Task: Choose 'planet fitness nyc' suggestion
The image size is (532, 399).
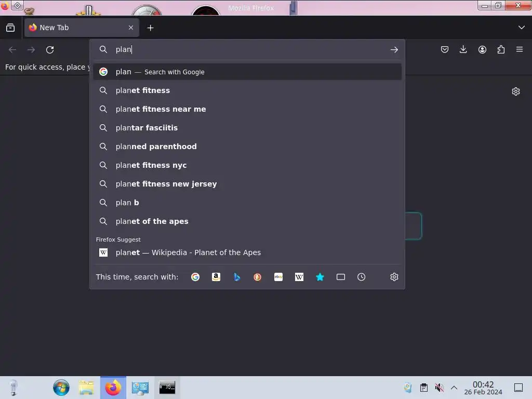Action: (247, 165)
